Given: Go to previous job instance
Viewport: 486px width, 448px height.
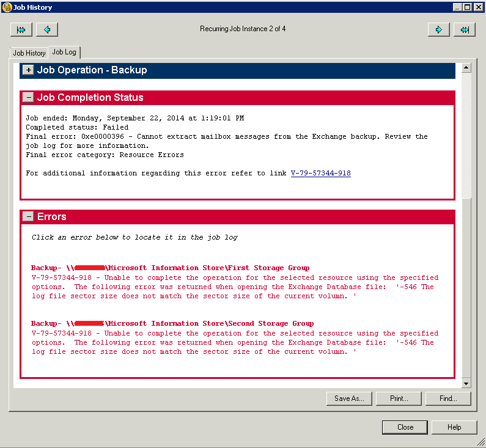Looking at the screenshot, I should (x=47, y=30).
